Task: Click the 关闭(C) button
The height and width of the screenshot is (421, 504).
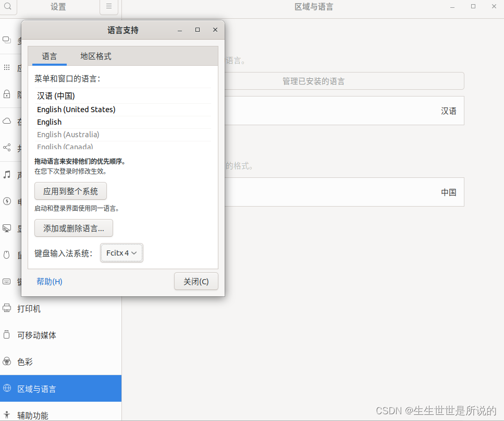Action: (x=196, y=281)
